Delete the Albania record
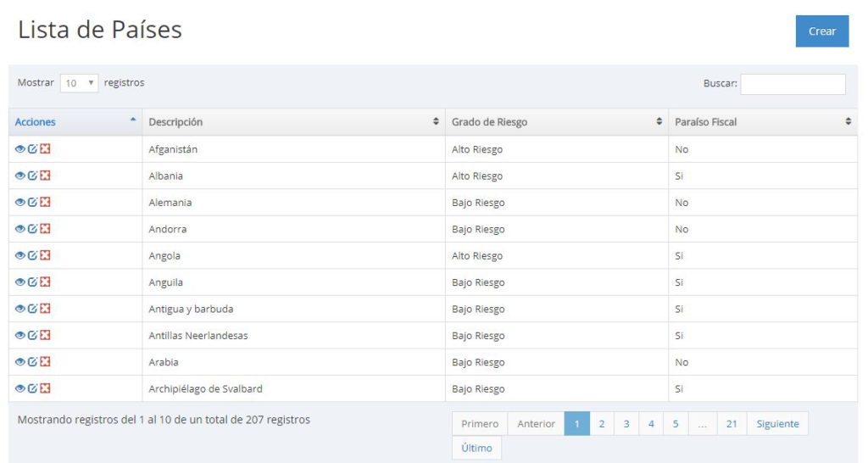The width and height of the screenshot is (868, 463). [x=46, y=176]
